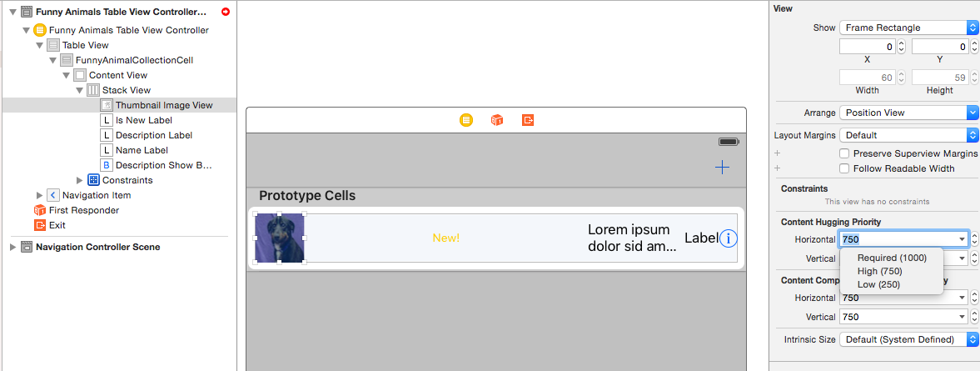
Task: Click the info detail button in prototype cell
Action: pos(729,238)
